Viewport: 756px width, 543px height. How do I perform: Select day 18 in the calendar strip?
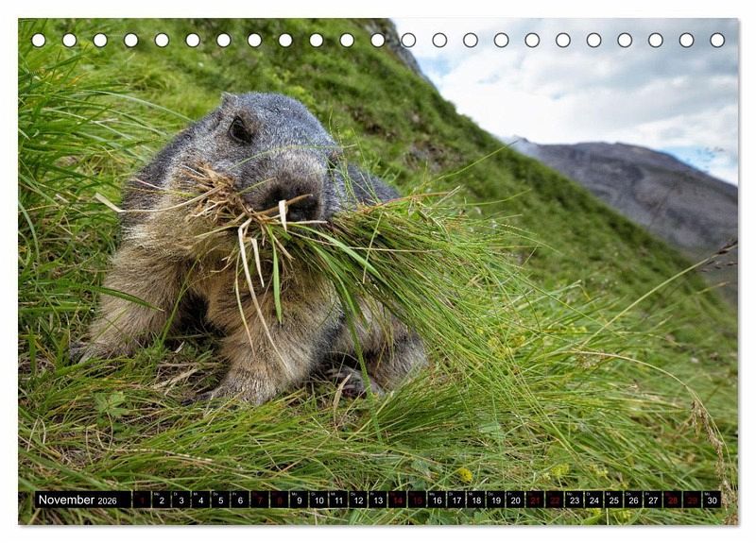tap(476, 501)
